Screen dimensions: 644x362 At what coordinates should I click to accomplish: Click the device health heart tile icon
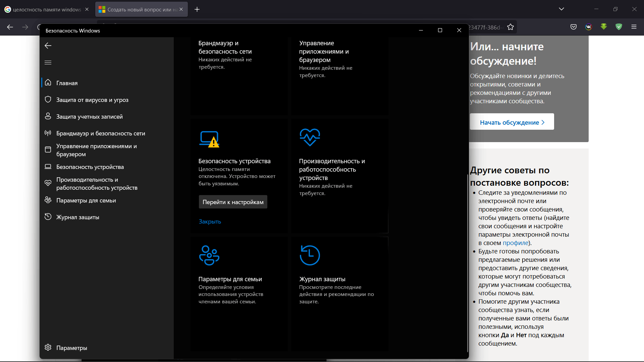(x=310, y=137)
